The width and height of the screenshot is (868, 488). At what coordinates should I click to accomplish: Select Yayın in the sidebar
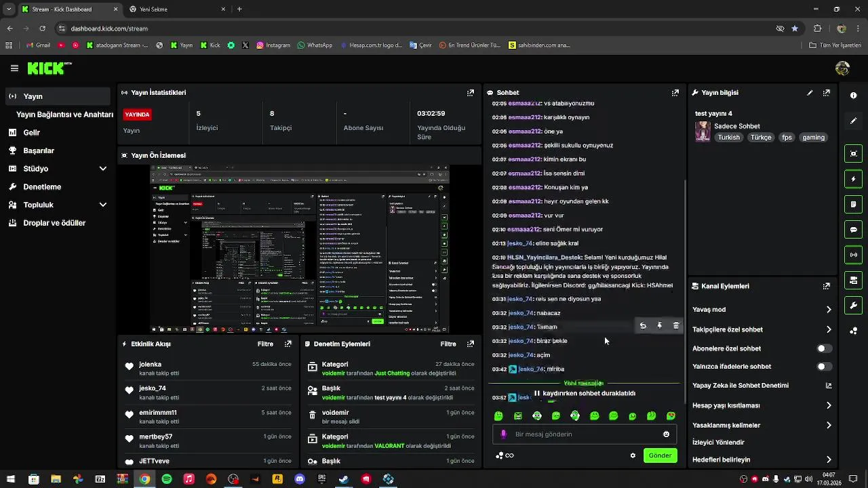pos(59,96)
